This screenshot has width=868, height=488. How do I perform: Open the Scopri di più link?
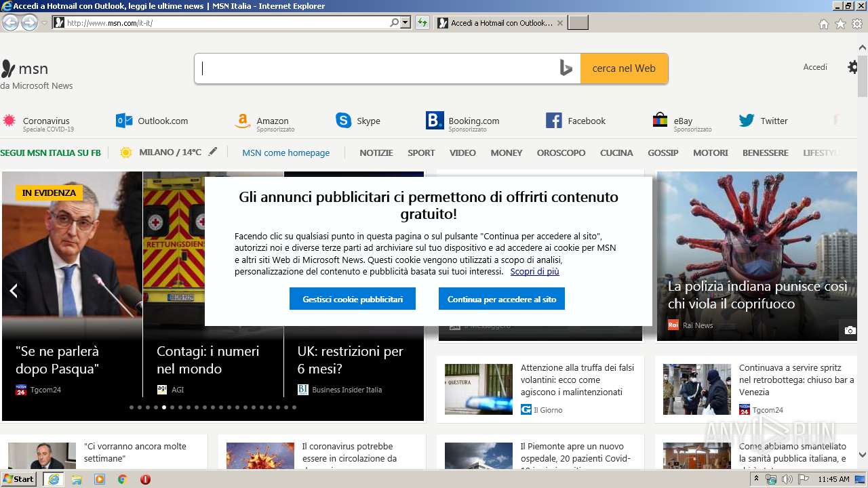pos(535,271)
